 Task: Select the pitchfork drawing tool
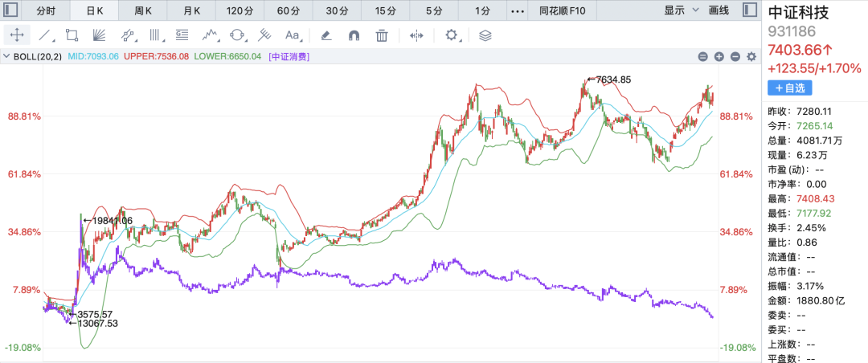pyautogui.click(x=264, y=35)
